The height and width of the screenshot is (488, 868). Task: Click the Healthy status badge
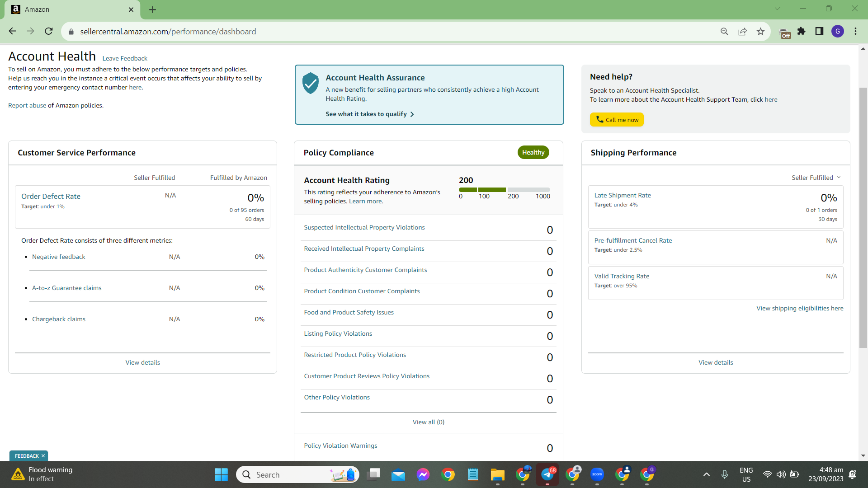(533, 152)
